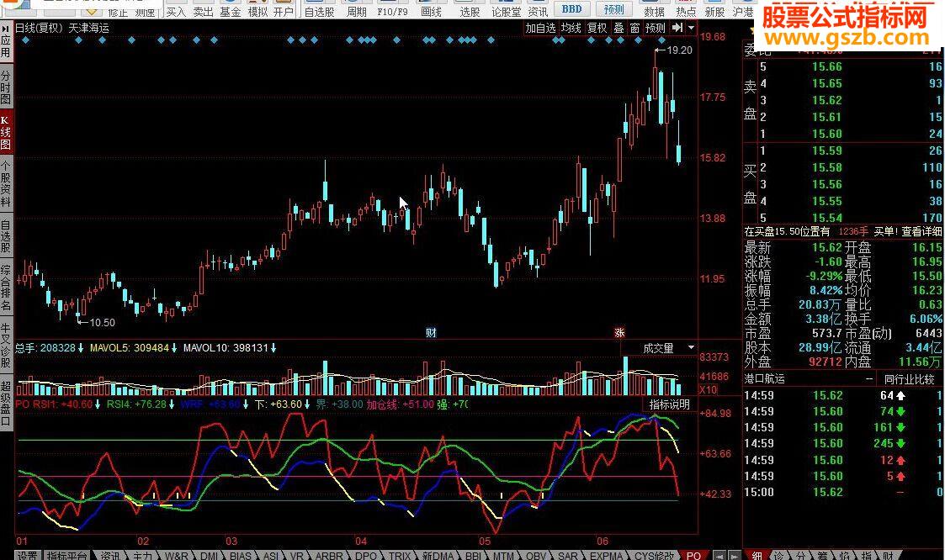Screen dimensions: 945x560
Task: Select the W&R indicator tab
Action: (x=176, y=555)
